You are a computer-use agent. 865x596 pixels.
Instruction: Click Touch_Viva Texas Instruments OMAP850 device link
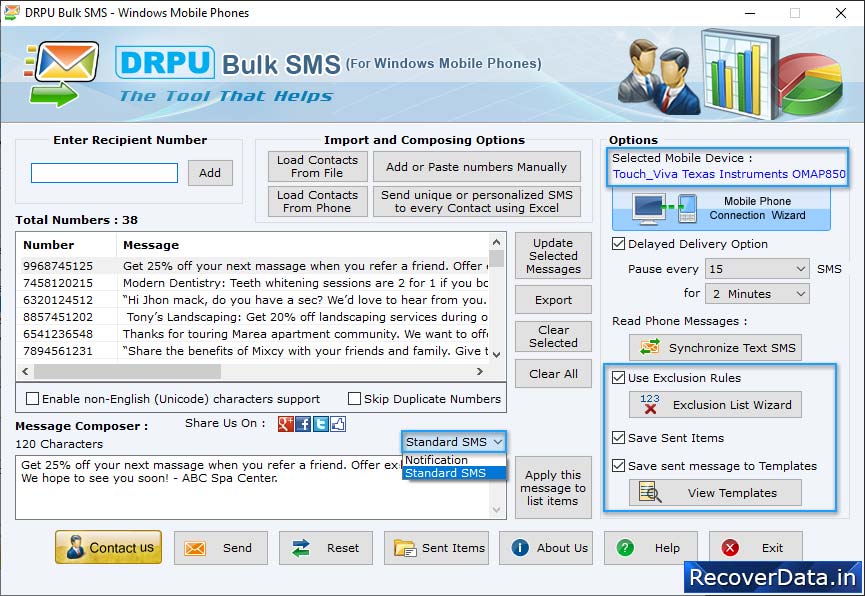point(729,174)
